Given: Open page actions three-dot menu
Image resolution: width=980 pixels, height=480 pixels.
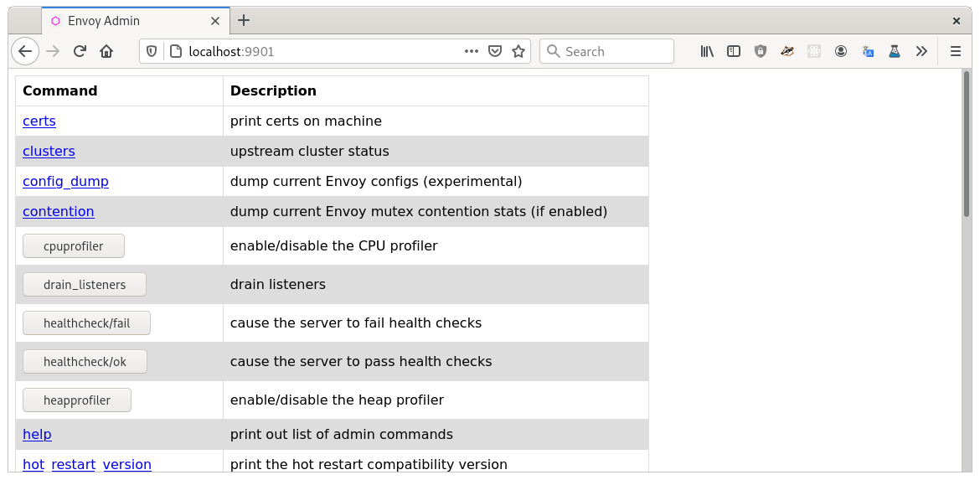Looking at the screenshot, I should pyautogui.click(x=472, y=51).
